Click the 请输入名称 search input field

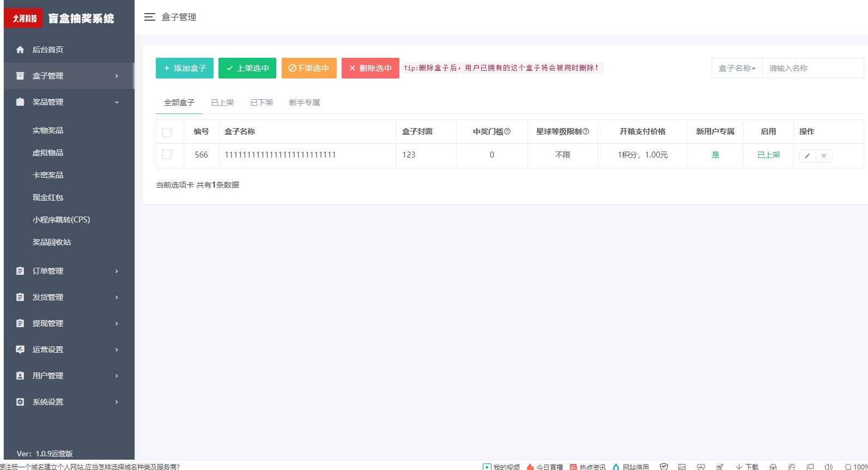[x=812, y=68]
